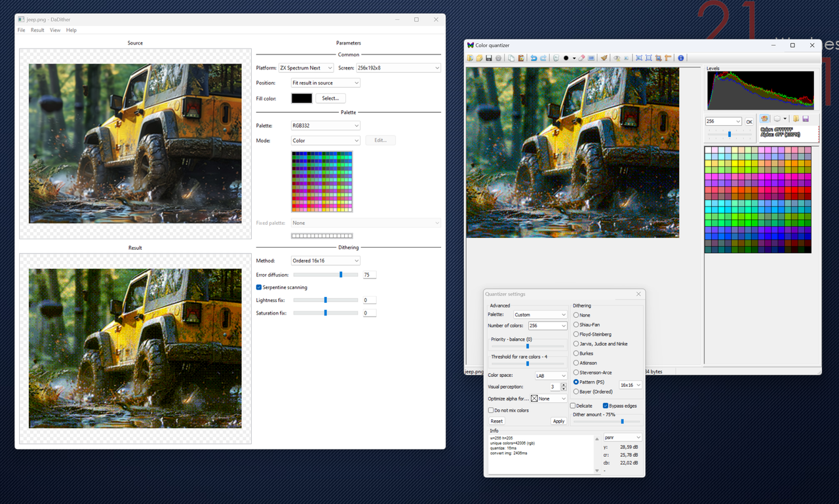Click the redo arrow in Color quantizer toolbar

[x=543, y=58]
